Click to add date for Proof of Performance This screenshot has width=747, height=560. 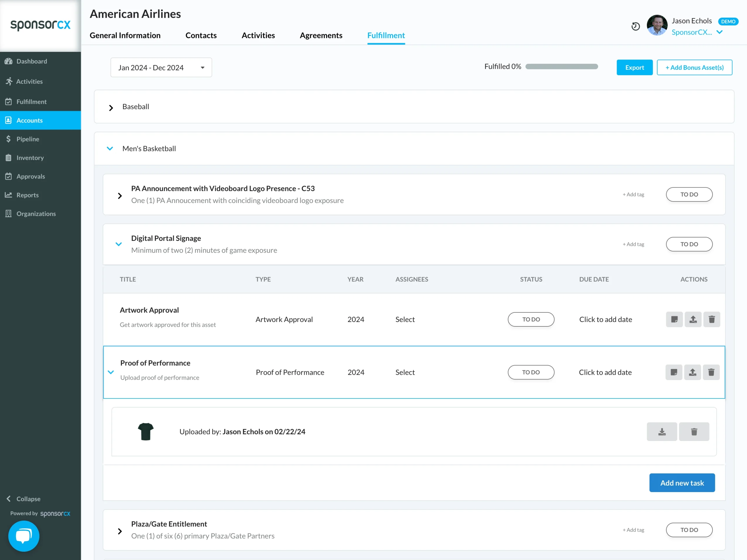pyautogui.click(x=605, y=372)
